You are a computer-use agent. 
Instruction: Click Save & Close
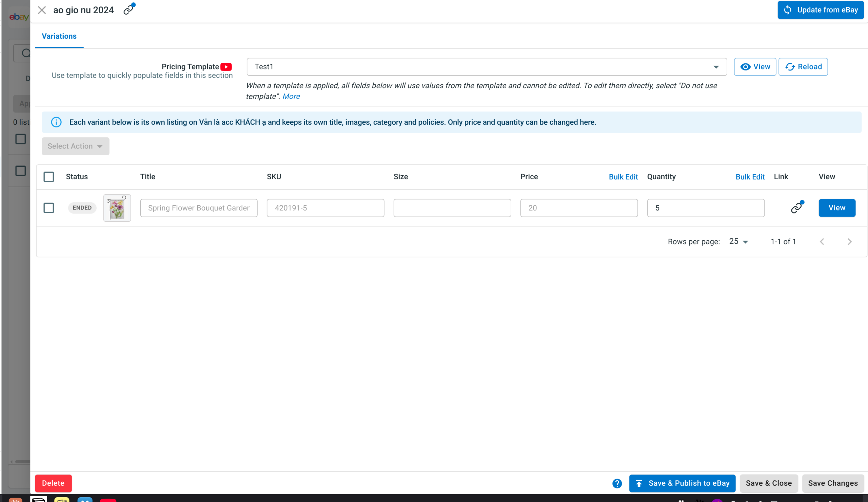(x=768, y=483)
